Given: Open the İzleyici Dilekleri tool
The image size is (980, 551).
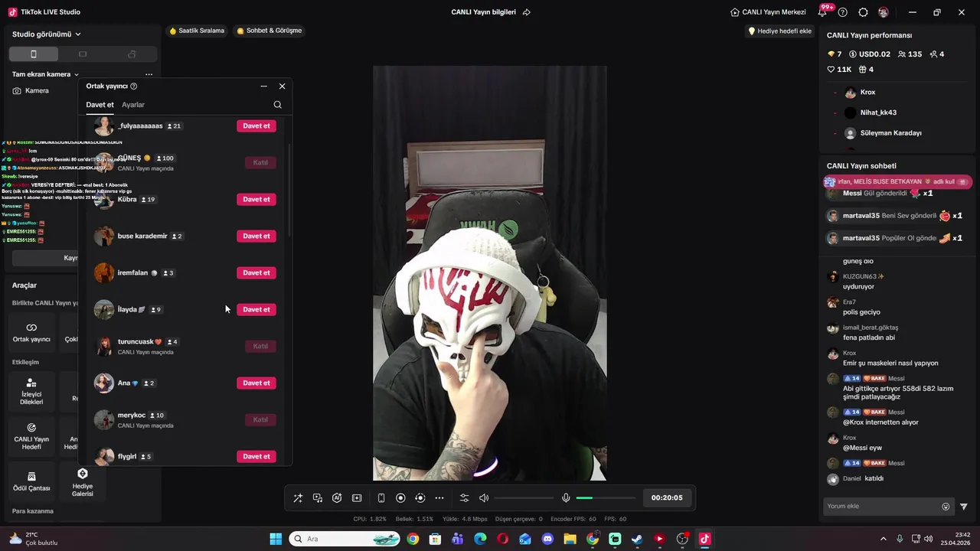Looking at the screenshot, I should click(31, 392).
